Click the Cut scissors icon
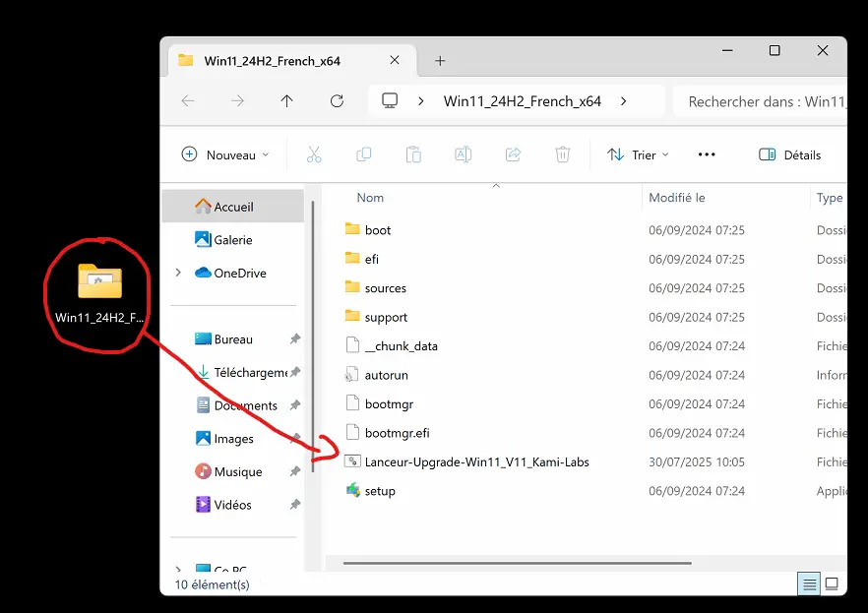This screenshot has height=613, width=868. pyautogui.click(x=314, y=154)
